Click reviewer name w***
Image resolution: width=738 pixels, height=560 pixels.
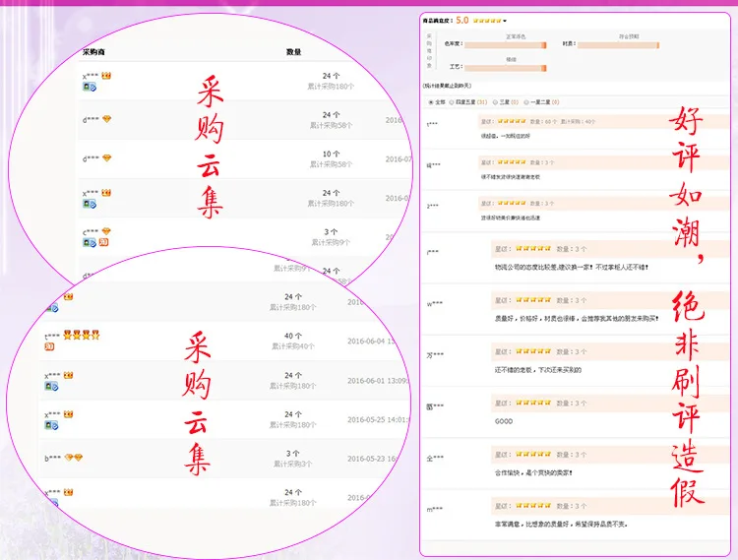[434, 304]
